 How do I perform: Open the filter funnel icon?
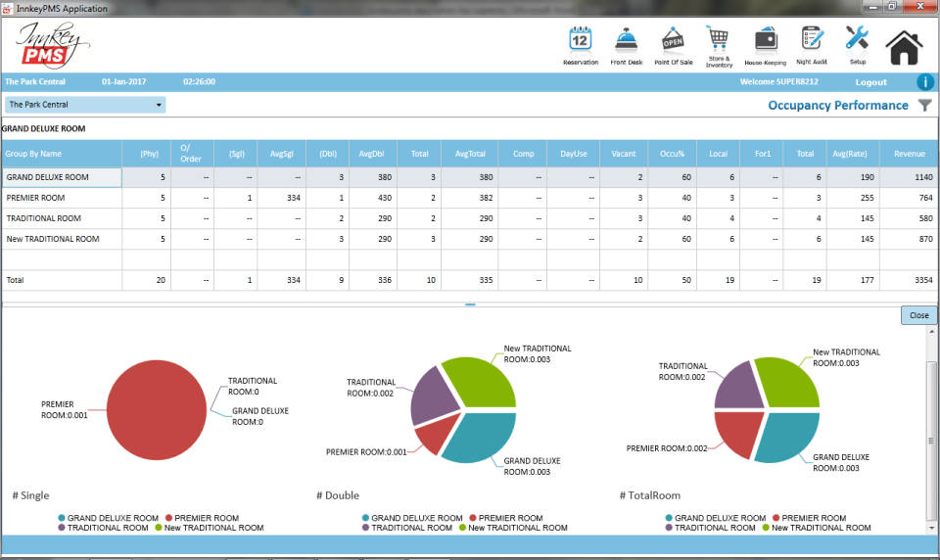click(924, 105)
